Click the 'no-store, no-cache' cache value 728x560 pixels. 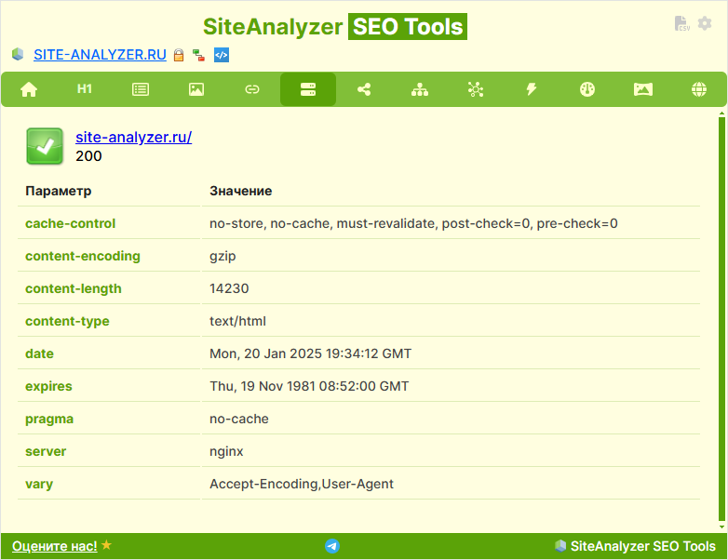click(413, 223)
